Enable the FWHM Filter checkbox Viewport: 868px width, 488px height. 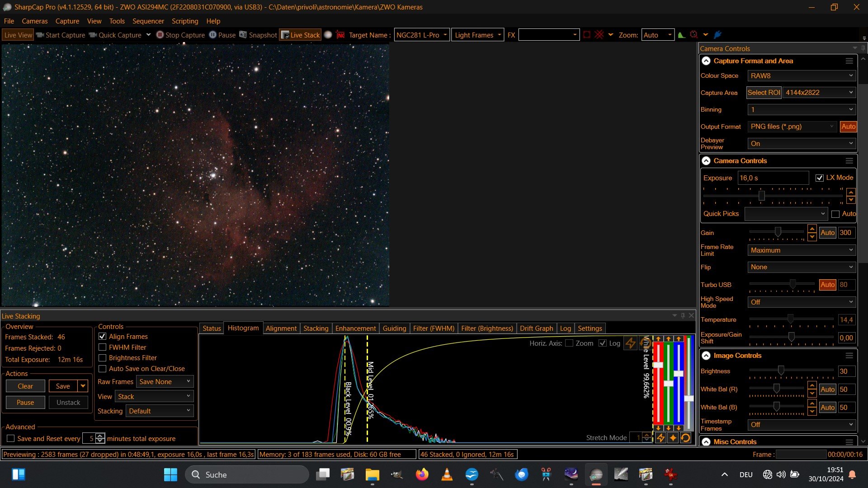(103, 347)
